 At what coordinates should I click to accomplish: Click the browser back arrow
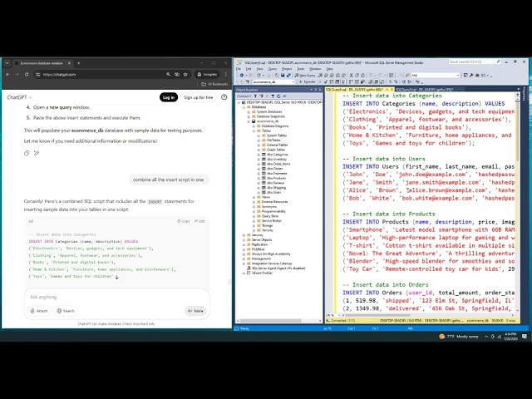pos(7,74)
